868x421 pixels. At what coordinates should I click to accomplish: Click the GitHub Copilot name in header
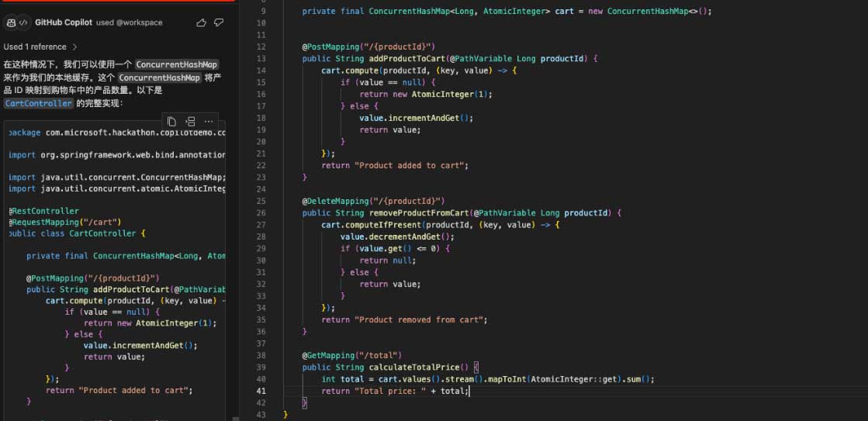click(64, 23)
